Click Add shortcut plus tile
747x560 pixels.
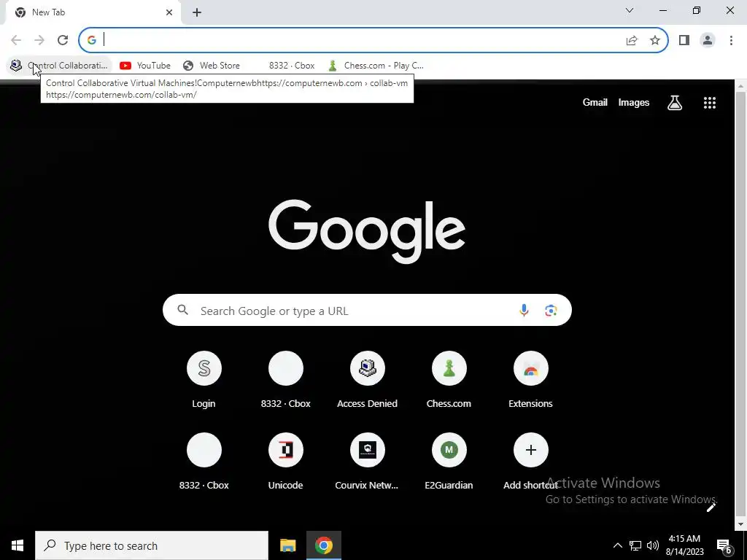pyautogui.click(x=530, y=462)
